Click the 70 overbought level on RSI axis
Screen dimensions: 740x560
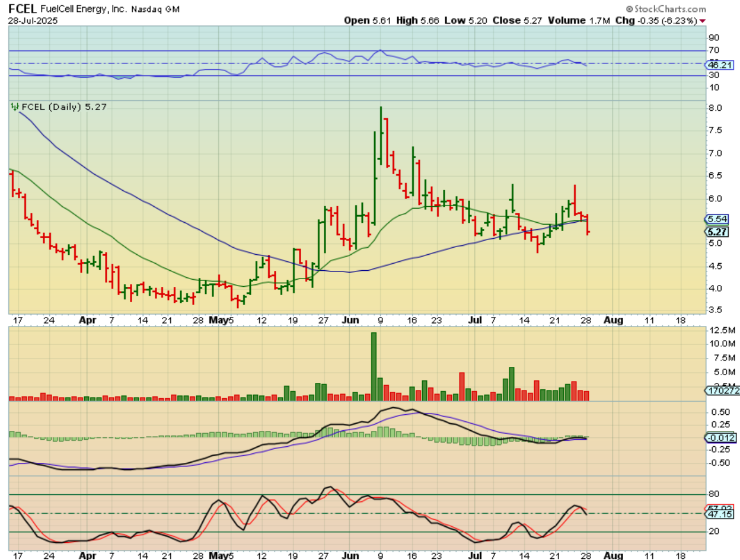[x=714, y=51]
